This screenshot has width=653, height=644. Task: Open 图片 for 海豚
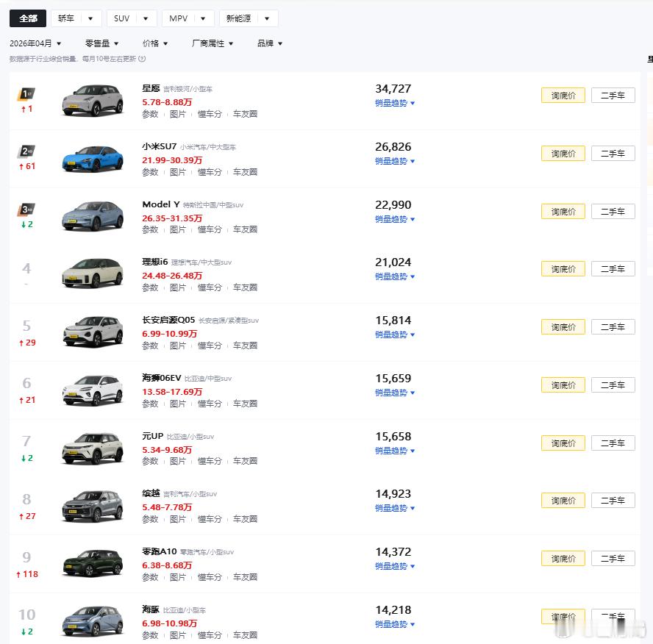point(178,635)
